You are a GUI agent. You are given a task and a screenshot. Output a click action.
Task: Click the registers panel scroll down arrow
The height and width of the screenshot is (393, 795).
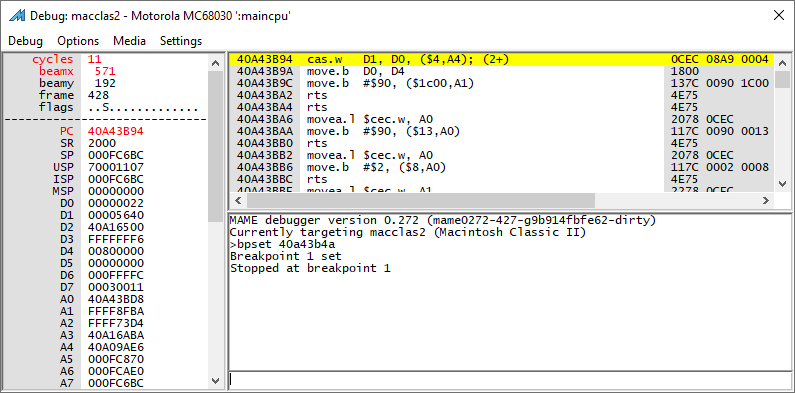[x=215, y=380]
